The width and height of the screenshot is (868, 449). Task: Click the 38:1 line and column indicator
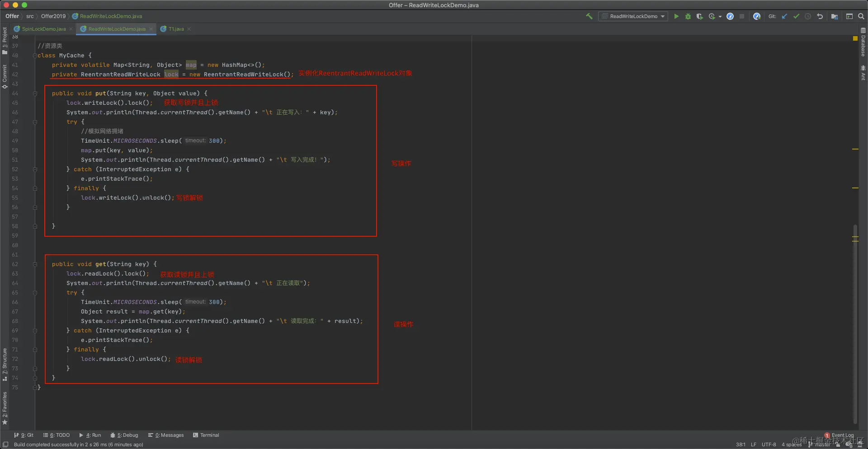point(741,445)
